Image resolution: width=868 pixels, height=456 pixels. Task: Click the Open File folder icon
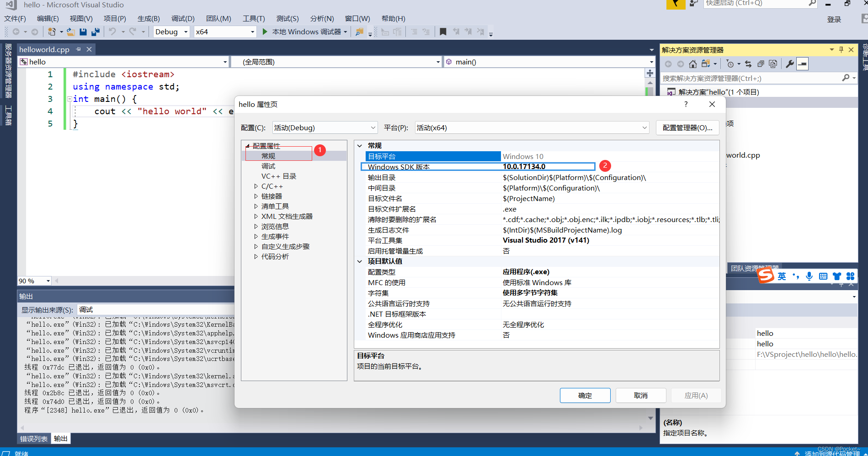(70, 32)
